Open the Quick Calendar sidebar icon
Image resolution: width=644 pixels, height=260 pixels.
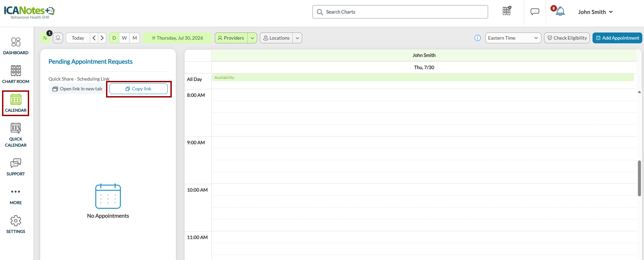16,135
